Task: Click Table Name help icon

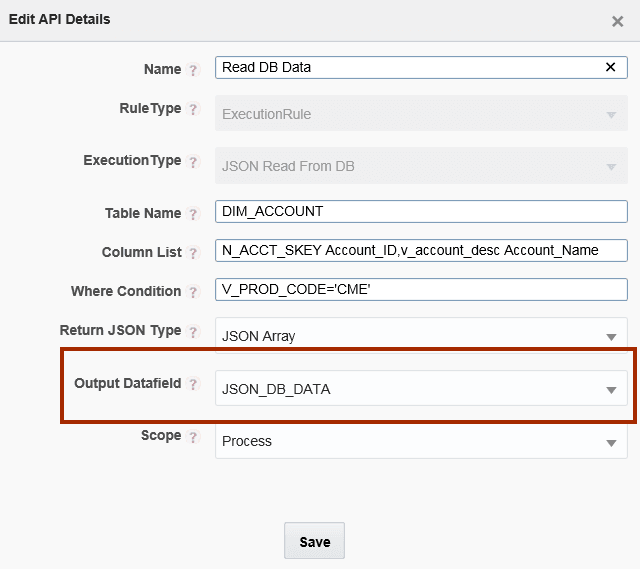Action: pyautogui.click(x=193, y=213)
